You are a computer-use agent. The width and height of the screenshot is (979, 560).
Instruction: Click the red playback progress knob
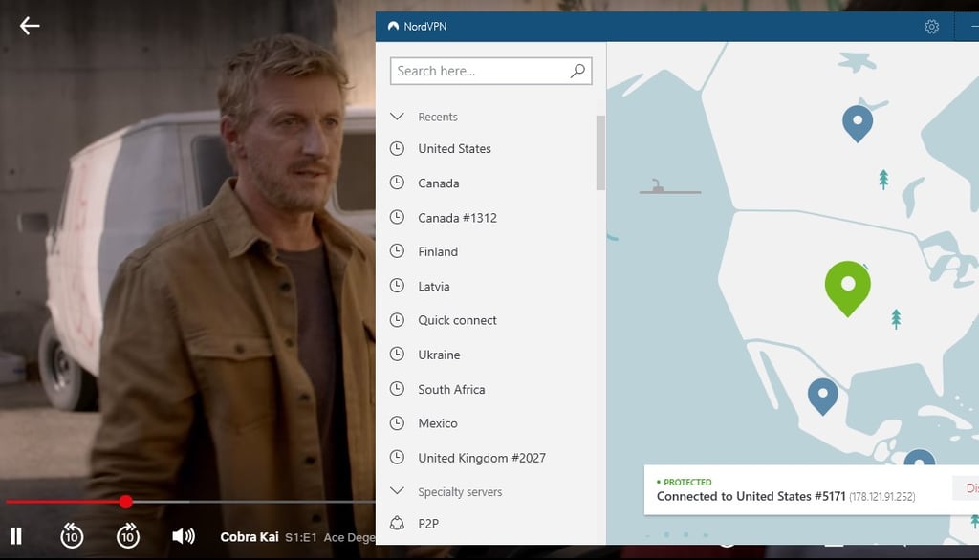pos(125,502)
